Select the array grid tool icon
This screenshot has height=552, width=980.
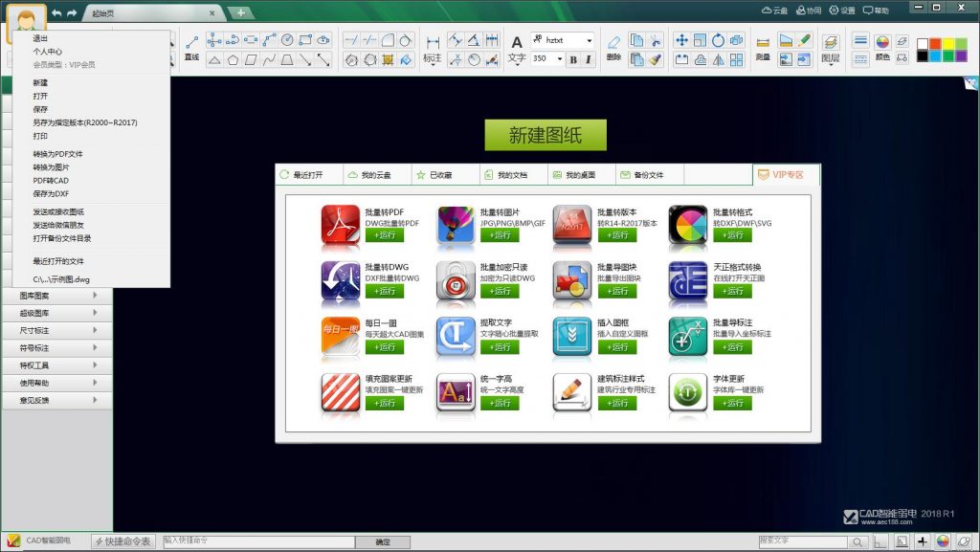point(736,60)
